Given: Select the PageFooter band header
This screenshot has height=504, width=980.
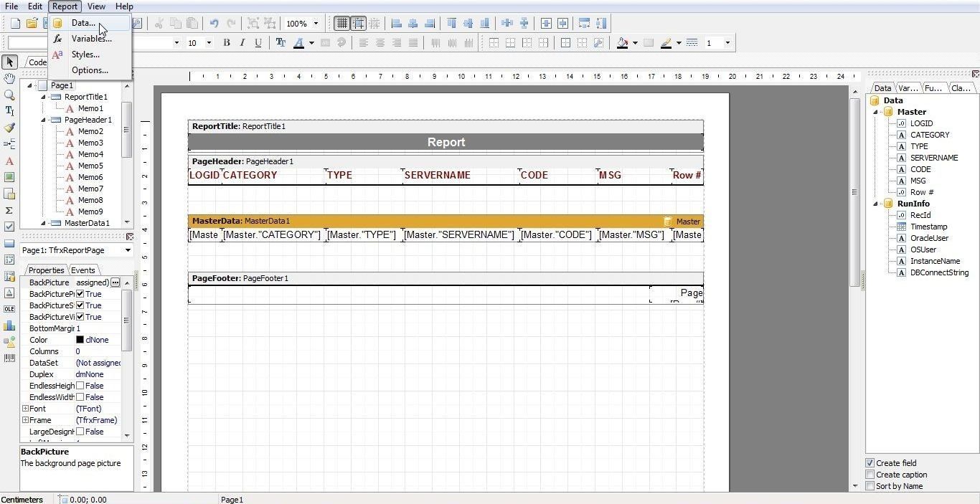Looking at the screenshot, I should coord(446,278).
